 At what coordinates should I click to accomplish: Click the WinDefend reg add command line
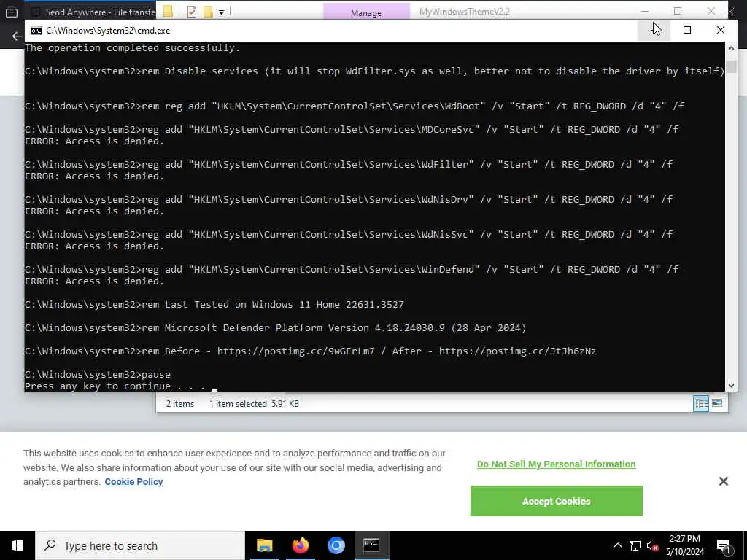click(x=352, y=270)
